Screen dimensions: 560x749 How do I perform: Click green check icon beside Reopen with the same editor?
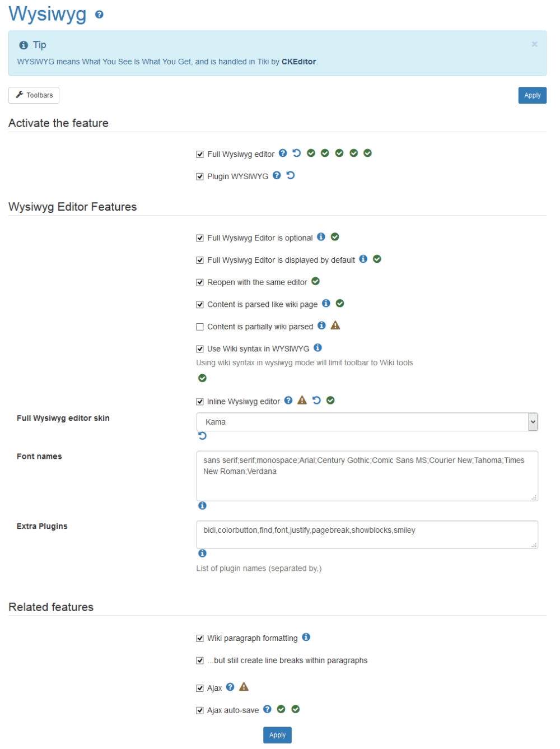pyautogui.click(x=315, y=281)
